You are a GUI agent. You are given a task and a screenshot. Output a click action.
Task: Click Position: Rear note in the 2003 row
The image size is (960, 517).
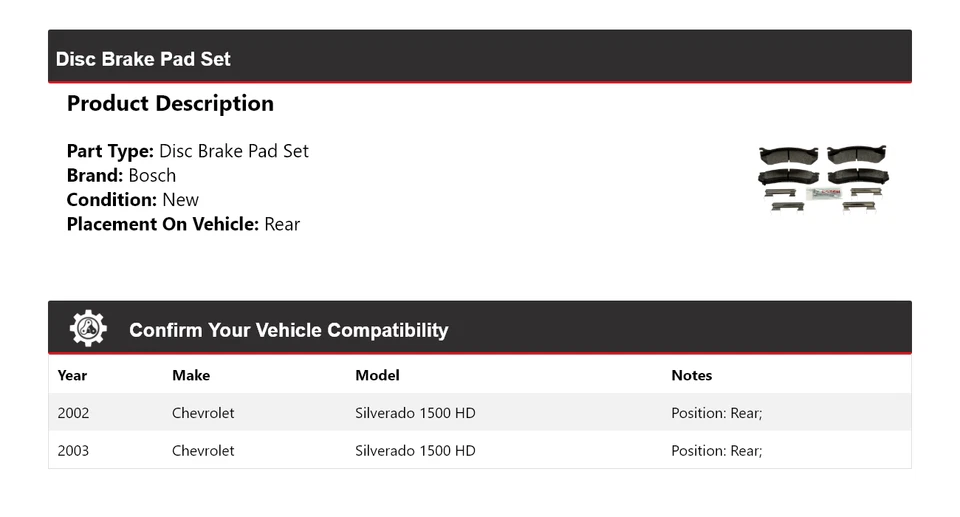click(x=716, y=451)
